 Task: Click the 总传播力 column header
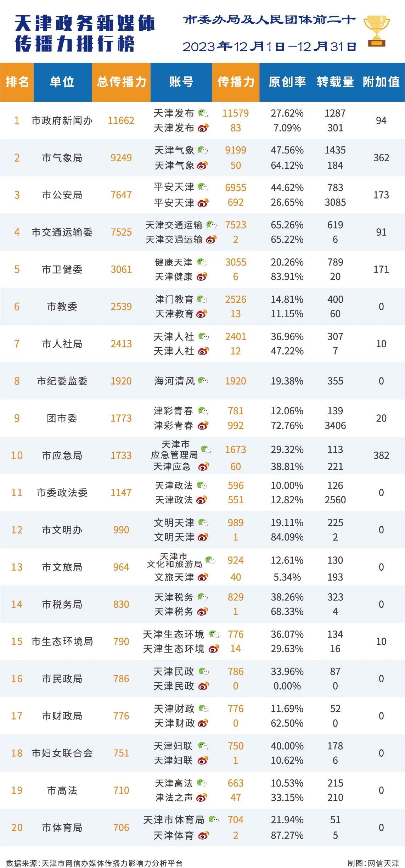121,82
